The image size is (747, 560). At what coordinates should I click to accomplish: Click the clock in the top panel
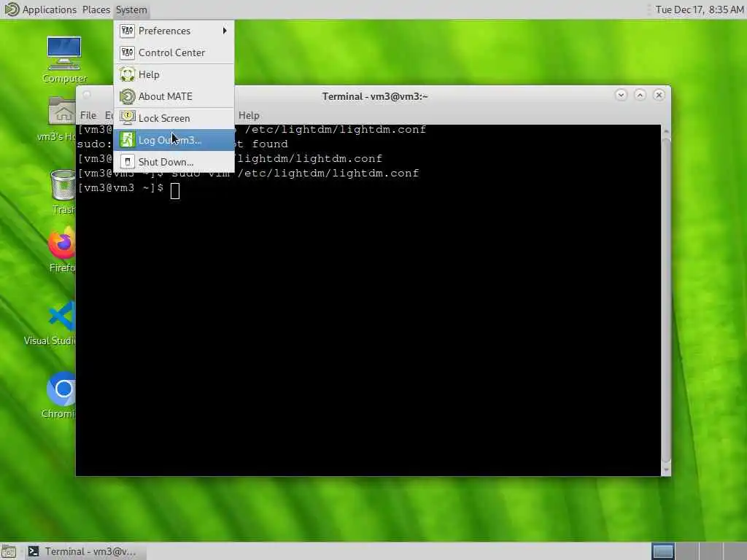699,9
